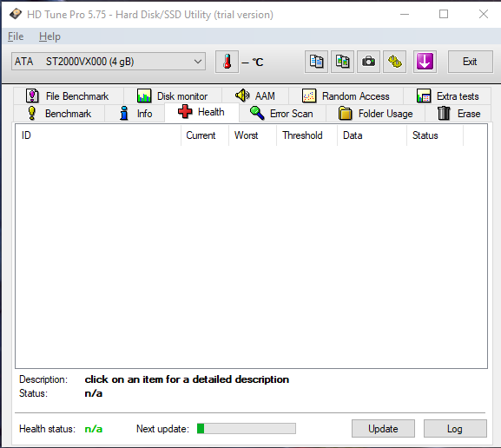Click the Exit button
The width and height of the screenshot is (501, 448).
click(x=470, y=62)
